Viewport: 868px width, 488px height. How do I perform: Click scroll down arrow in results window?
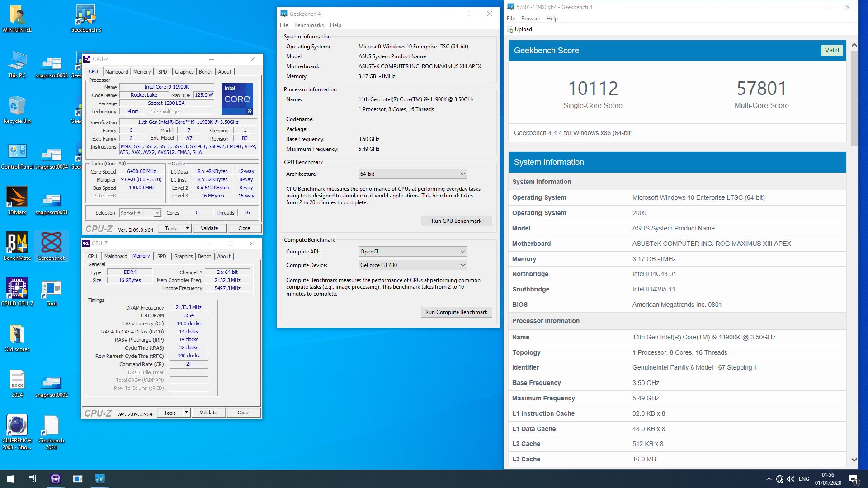coord(854,460)
